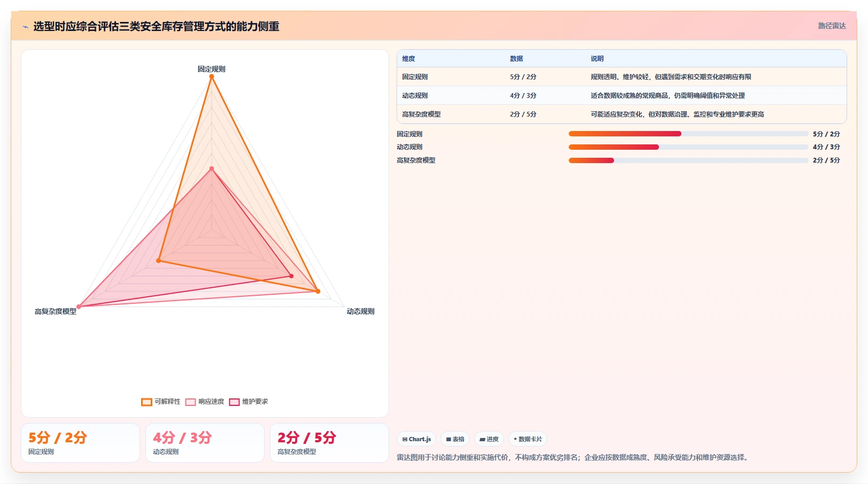Click the 路径雷达 label in header
This screenshot has height=484, width=868.
tap(832, 26)
